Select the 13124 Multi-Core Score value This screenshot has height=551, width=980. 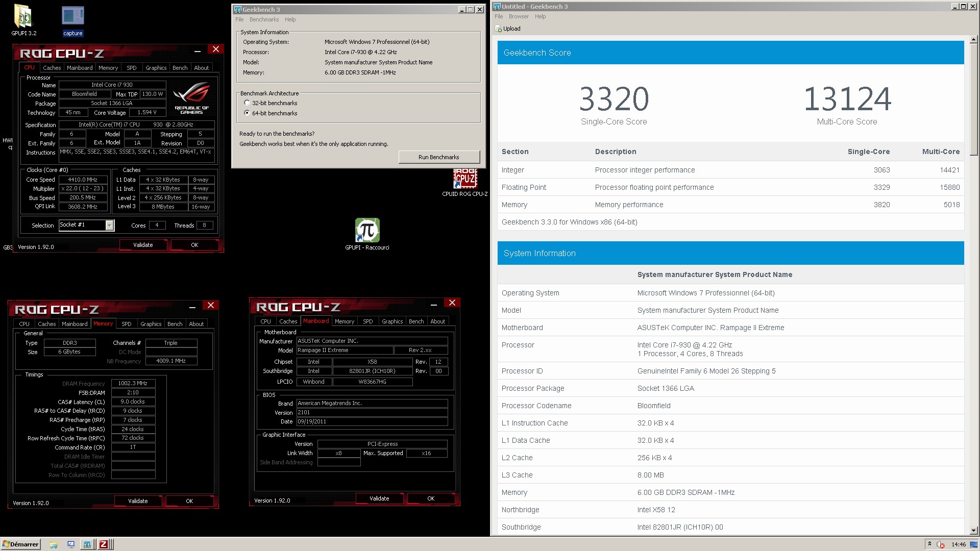[847, 99]
